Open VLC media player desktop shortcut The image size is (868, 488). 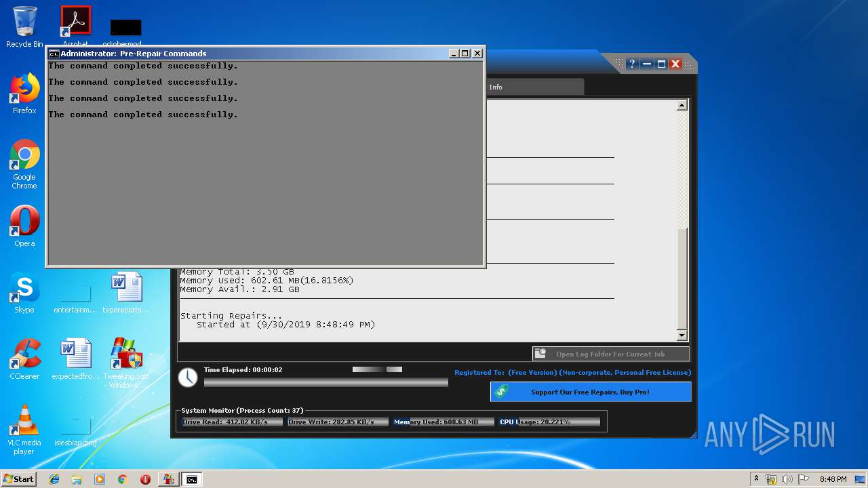pos(24,430)
